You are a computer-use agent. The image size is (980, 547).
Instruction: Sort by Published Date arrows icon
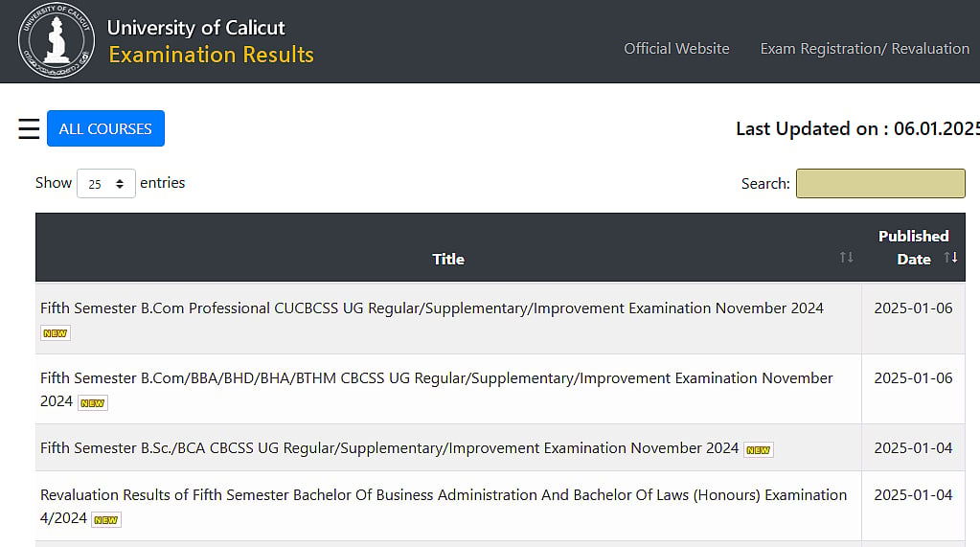point(950,258)
